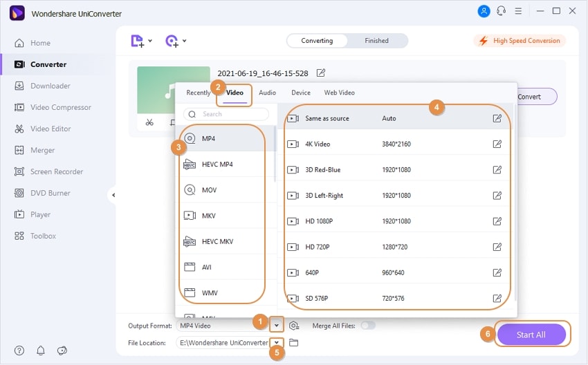Click the Add Files icon
This screenshot has width=588, height=365.
(x=137, y=41)
